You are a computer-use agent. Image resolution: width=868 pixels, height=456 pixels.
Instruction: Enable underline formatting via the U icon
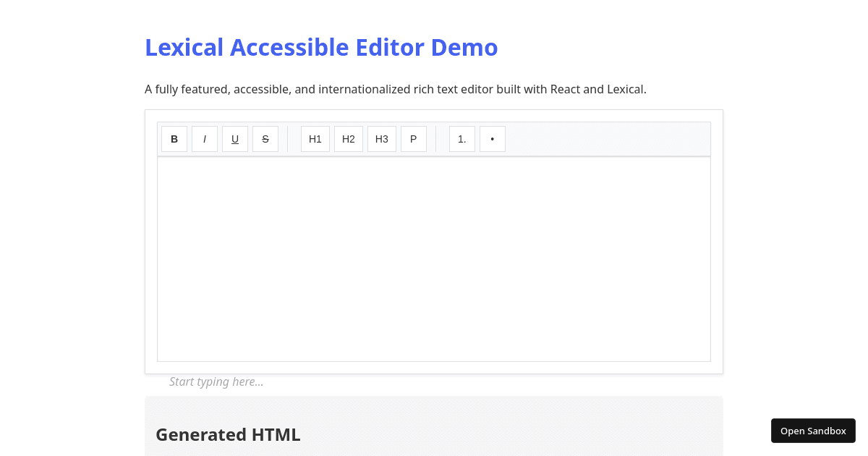pyautogui.click(x=234, y=139)
